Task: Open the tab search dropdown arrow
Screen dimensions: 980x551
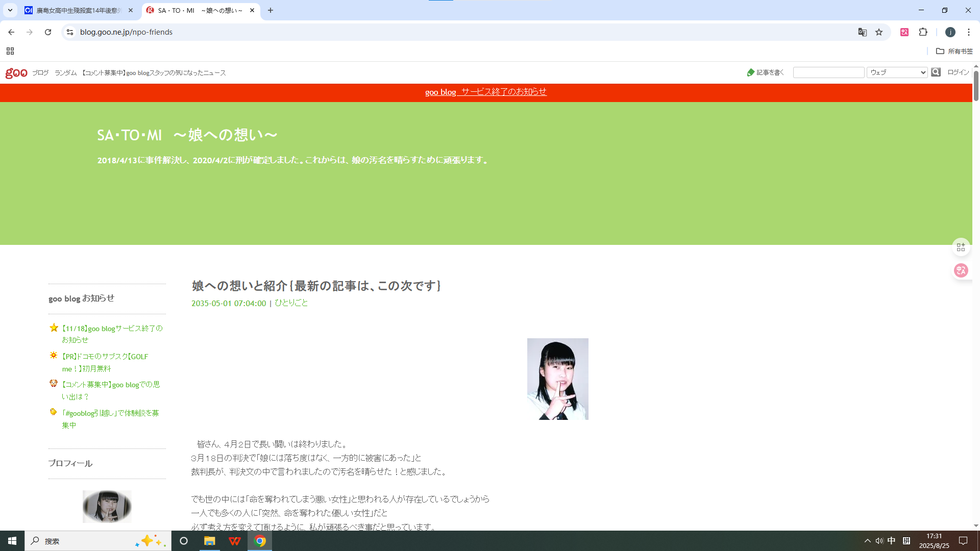Action: (10, 10)
